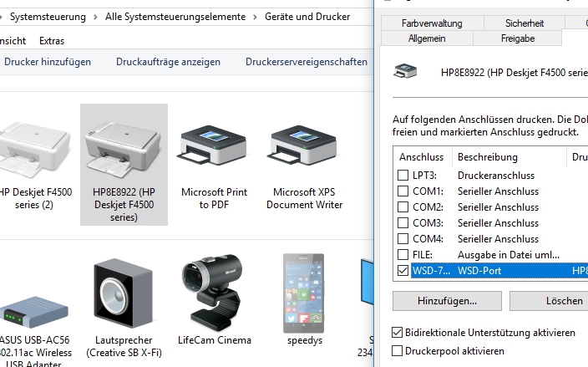Disable Bidirektionale Unterstützung aktivieren checkbox
The image size is (588, 367).
click(397, 333)
